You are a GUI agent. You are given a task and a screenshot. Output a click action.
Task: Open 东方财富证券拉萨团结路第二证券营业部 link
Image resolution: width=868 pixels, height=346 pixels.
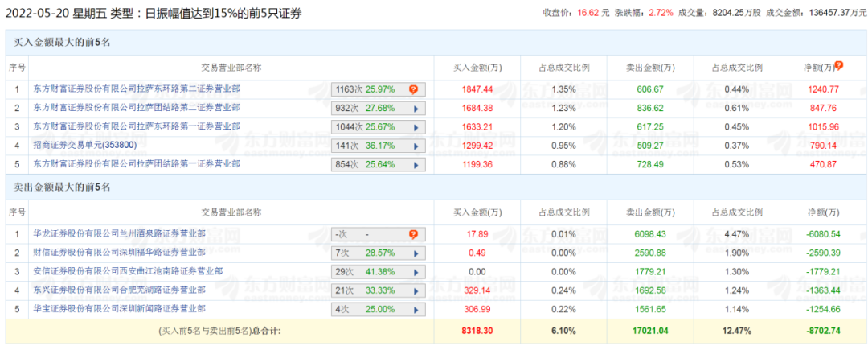[137, 107]
